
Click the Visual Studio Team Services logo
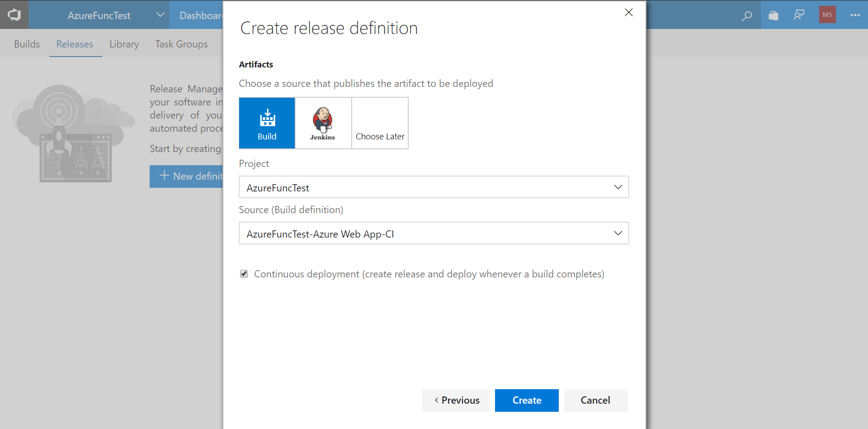(14, 14)
